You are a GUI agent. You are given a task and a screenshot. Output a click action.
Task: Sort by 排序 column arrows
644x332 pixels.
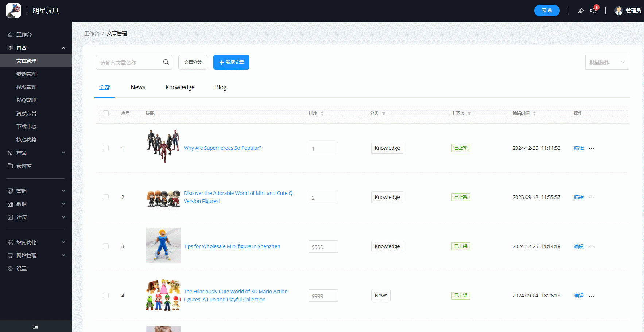(x=322, y=113)
